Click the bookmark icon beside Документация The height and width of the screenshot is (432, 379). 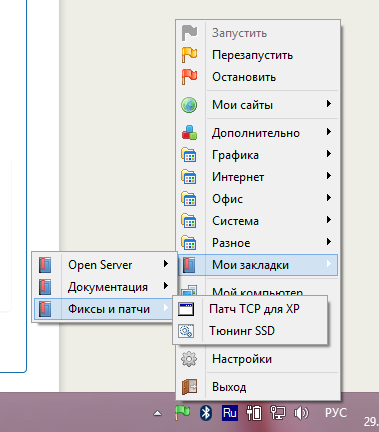pos(45,287)
